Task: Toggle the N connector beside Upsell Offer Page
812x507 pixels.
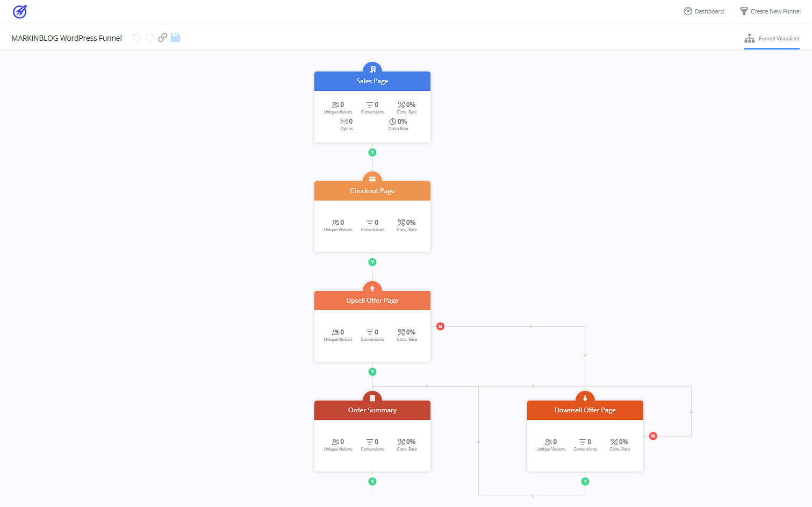Action: pos(440,326)
